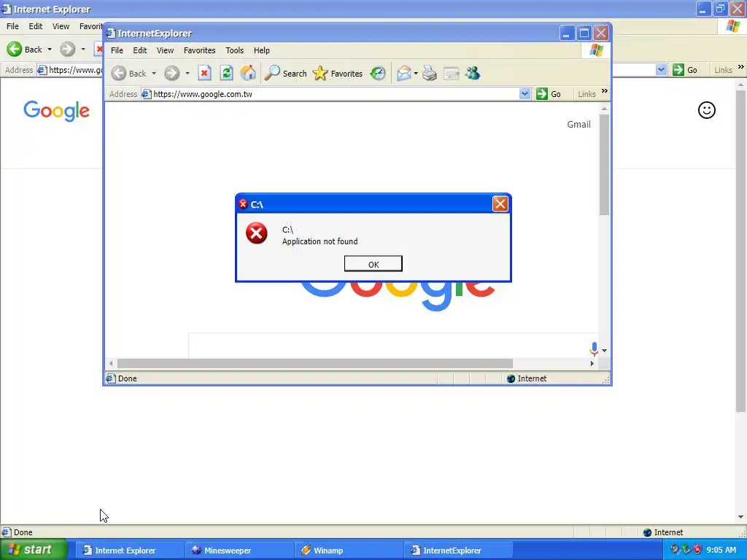Screen dimensions: 747x560
Task: Switch to Minesweeper in the taskbar
Action: tap(239, 551)
